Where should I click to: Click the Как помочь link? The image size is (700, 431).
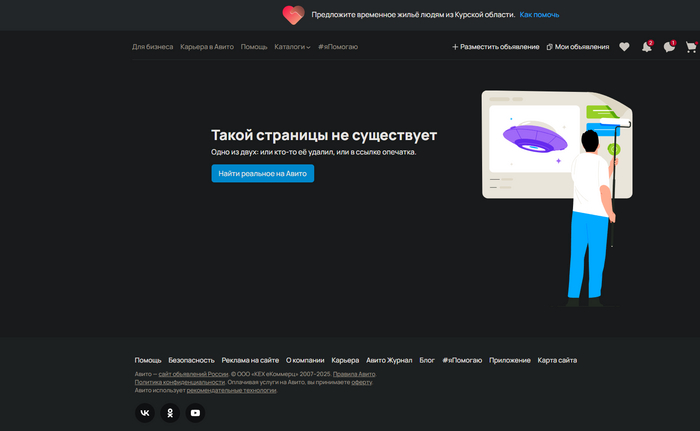coord(539,15)
